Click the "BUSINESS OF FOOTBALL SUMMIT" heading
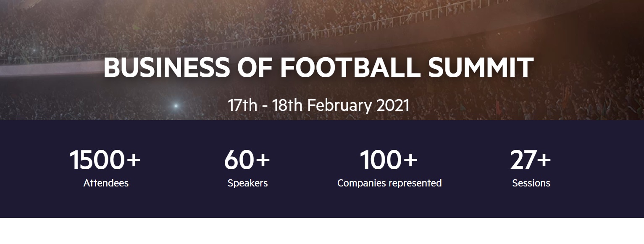The width and height of the screenshot is (644, 244). pyautogui.click(x=318, y=67)
